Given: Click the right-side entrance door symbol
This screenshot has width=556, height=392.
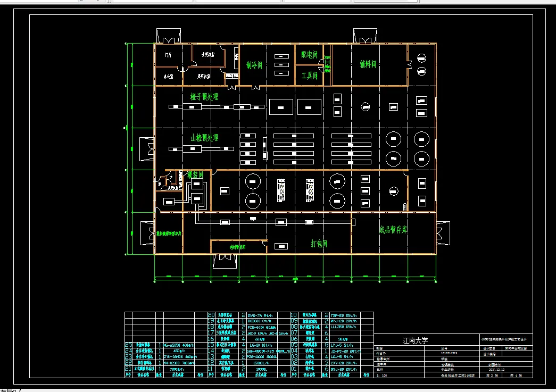Looking at the screenshot, I should (443, 233).
